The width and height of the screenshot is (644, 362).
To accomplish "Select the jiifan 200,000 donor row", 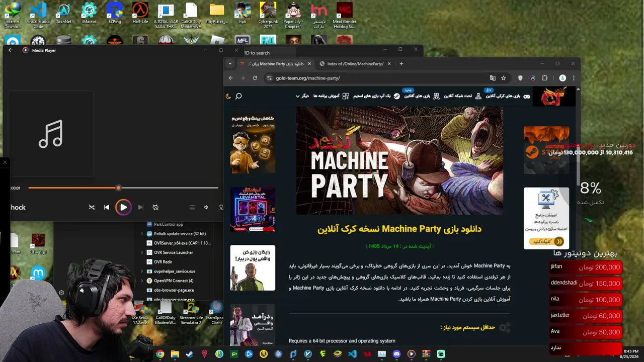I will [x=586, y=267].
